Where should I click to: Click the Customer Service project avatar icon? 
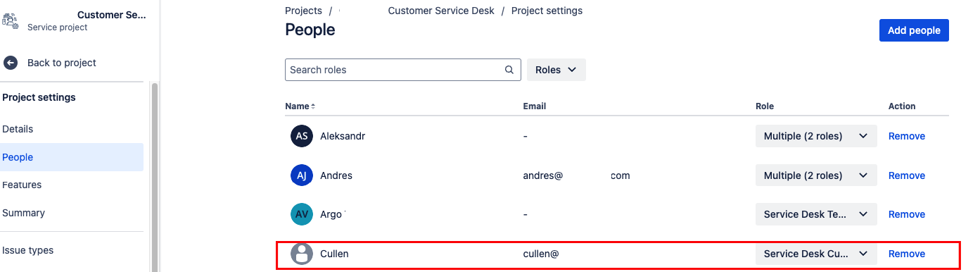point(10,21)
